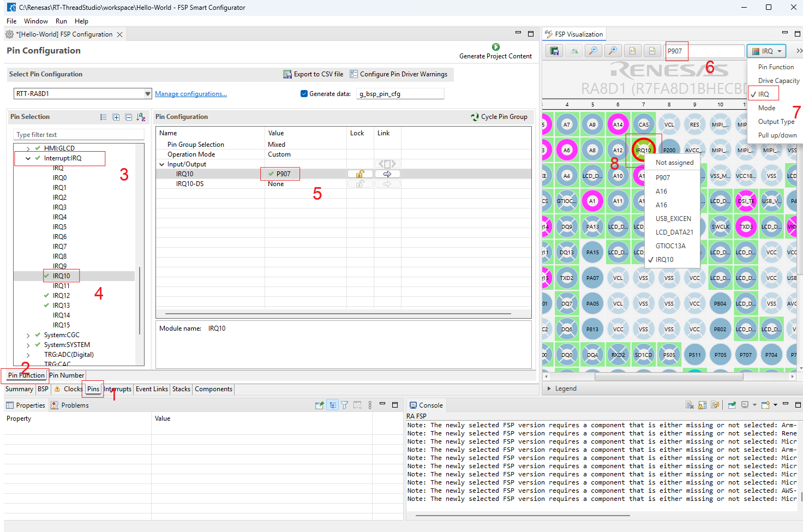Image resolution: width=803 pixels, height=532 pixels.
Task: Click the expand all icon in Pin Selection
Action: [x=116, y=117]
